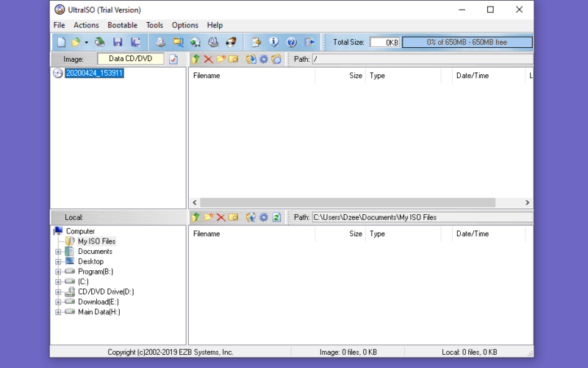Click the Add files icon in main toolbar
This screenshot has height=368, width=588.
(x=256, y=42)
